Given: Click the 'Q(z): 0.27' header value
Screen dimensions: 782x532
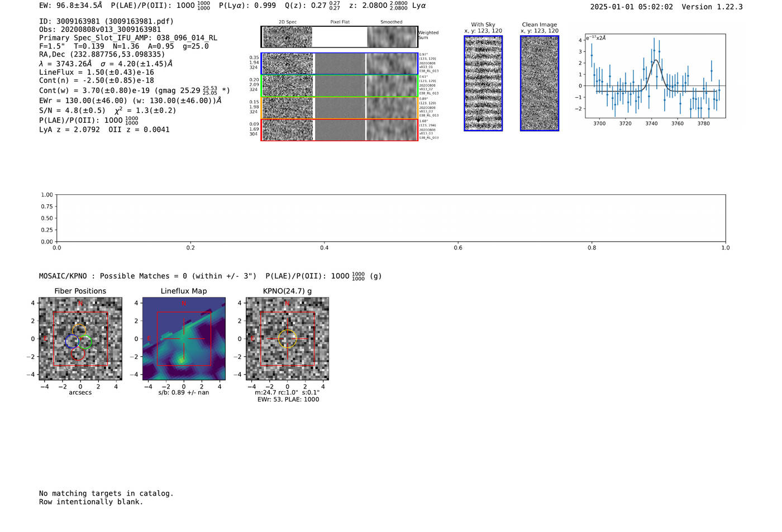Looking at the screenshot, I should coord(312,6).
